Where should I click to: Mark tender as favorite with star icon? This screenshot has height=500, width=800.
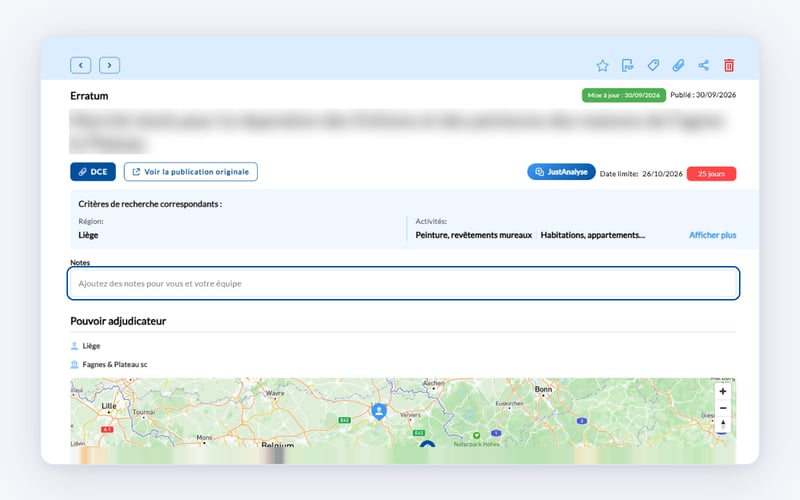(603, 65)
